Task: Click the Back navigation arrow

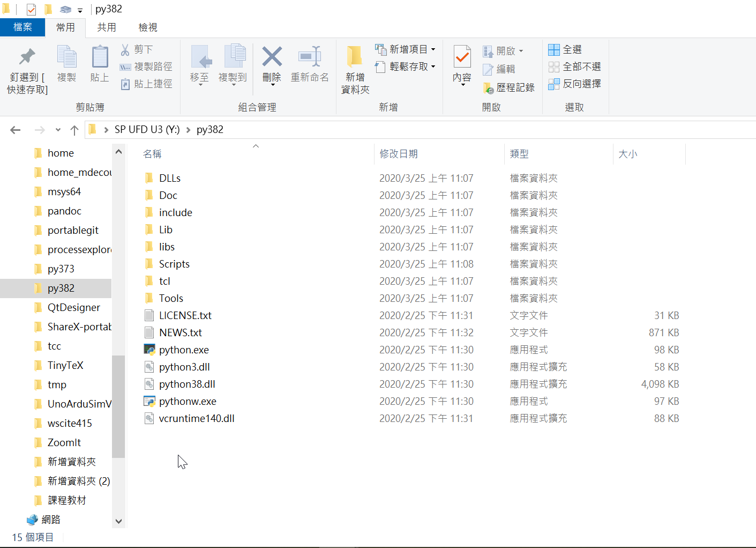Action: pos(16,130)
